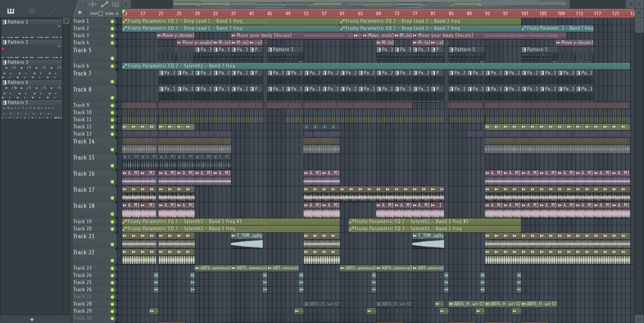
Task: Focus automation clips in the playlist
Action: (104, 4)
